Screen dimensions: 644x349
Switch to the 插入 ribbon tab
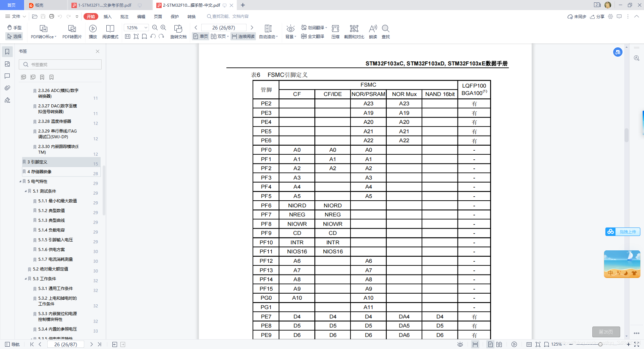[108, 16]
